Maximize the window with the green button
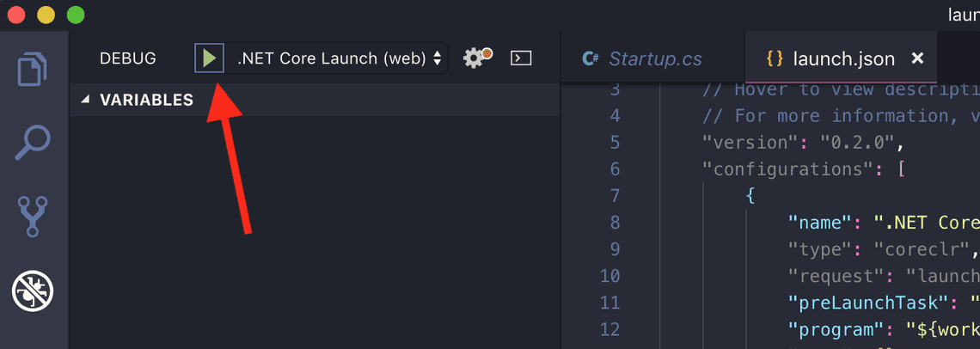 tap(76, 15)
